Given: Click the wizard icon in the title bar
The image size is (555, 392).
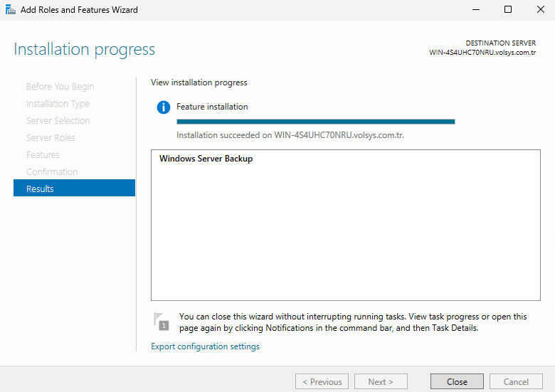Looking at the screenshot, I should click(x=11, y=10).
